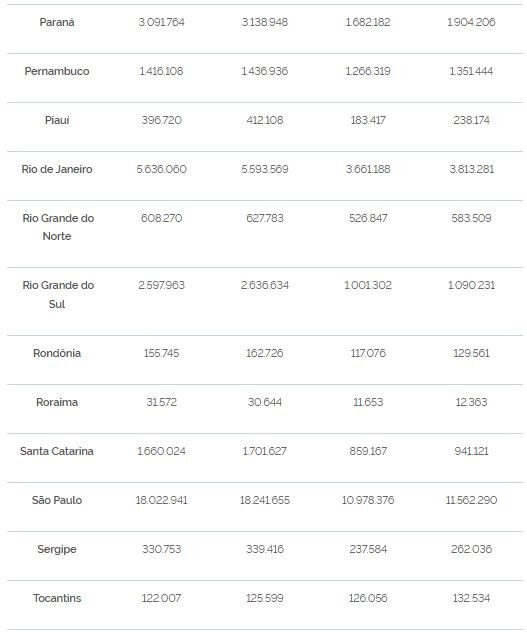Select the Rondônia row name

[x=57, y=353]
